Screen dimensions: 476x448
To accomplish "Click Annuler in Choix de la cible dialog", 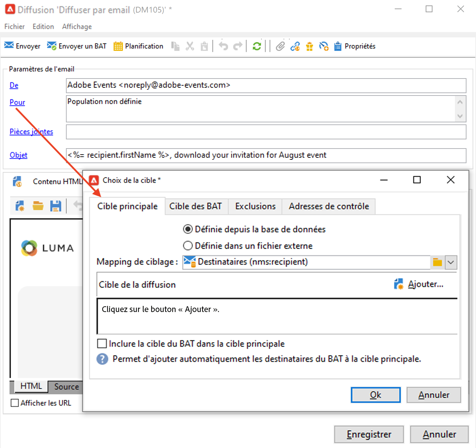I will pyautogui.click(x=434, y=395).
